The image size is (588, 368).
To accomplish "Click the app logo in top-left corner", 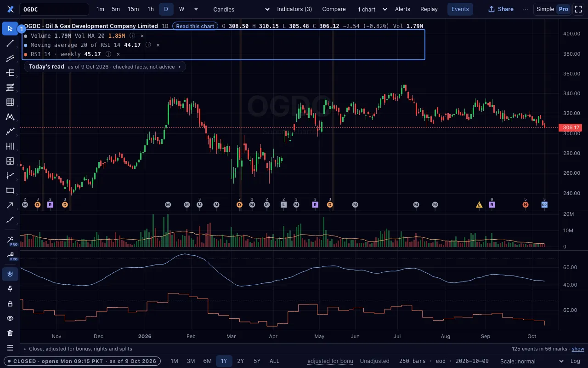I will (x=11, y=9).
